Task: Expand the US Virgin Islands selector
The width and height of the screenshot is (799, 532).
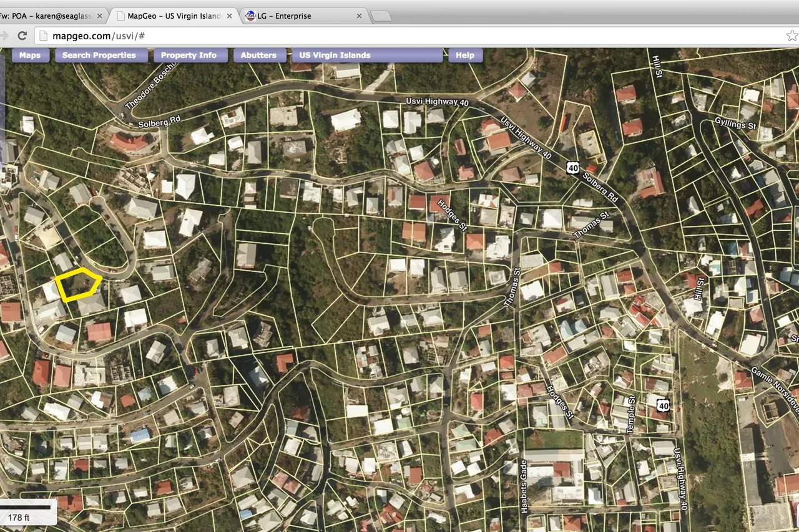Action: tap(368, 56)
